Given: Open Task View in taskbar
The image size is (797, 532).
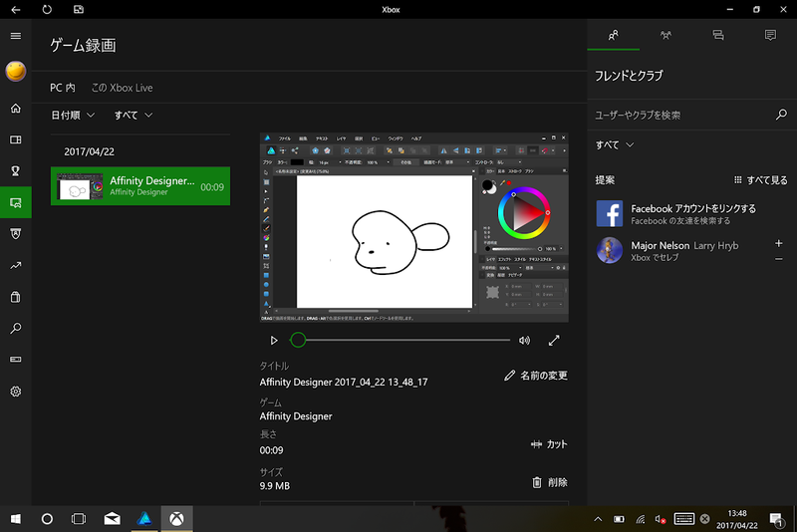Looking at the screenshot, I should click(79, 519).
